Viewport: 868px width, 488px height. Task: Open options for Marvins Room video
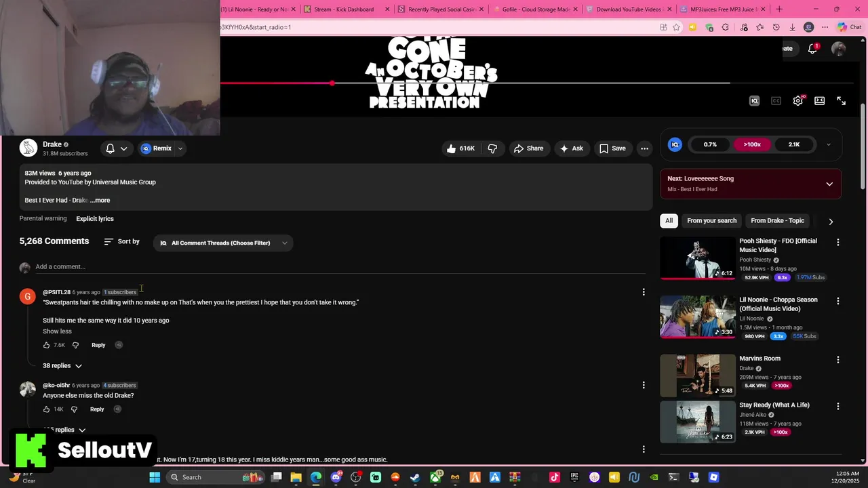pos(837,360)
